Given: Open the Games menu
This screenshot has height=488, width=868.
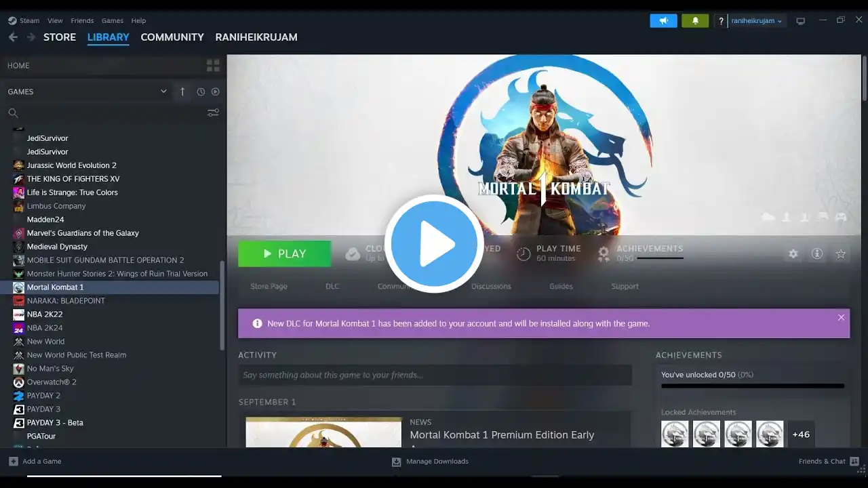Looking at the screenshot, I should point(113,21).
